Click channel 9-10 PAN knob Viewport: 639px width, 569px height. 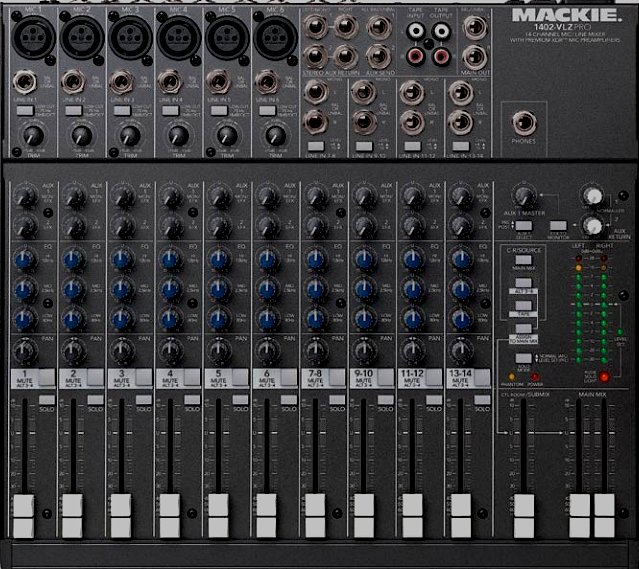click(x=364, y=351)
